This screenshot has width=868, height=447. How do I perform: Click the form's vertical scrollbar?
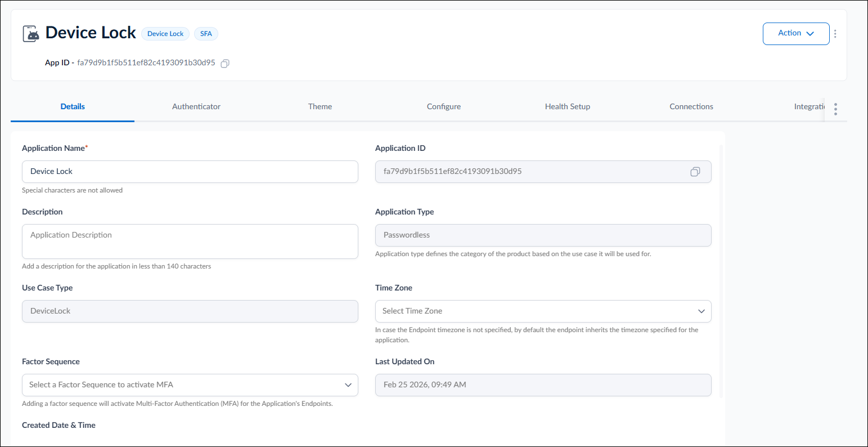click(721, 271)
